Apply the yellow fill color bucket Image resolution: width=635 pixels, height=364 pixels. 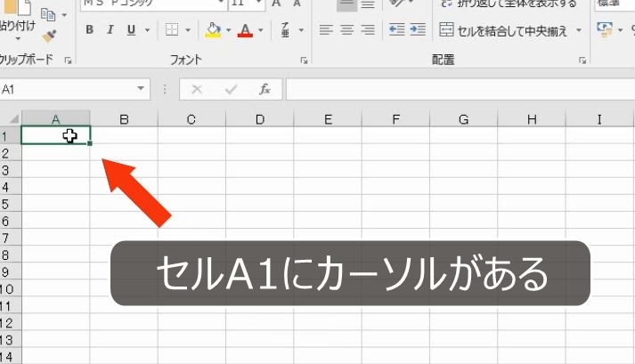pos(213,29)
